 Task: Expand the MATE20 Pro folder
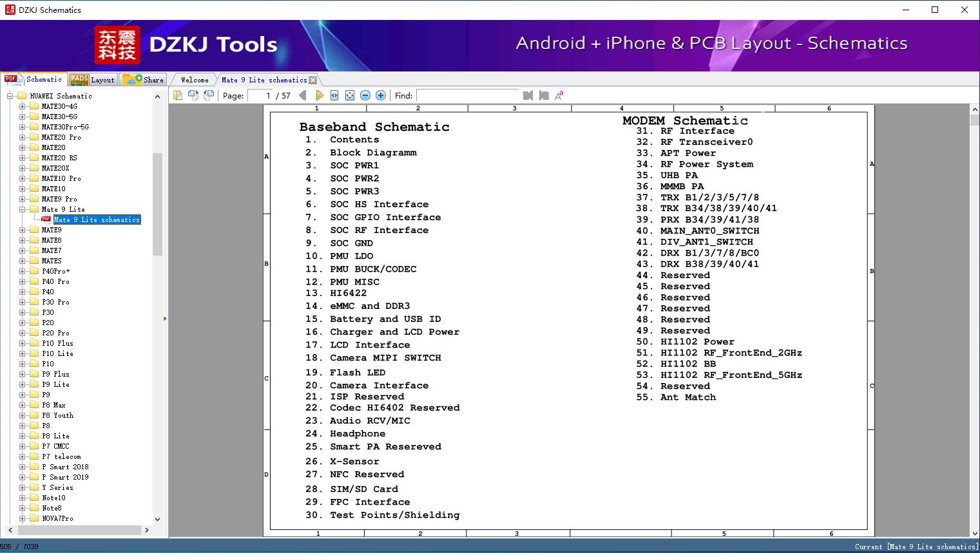(22, 137)
